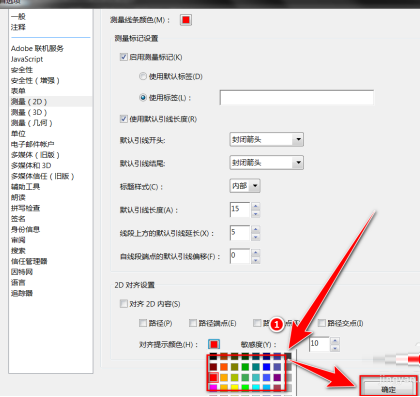The height and width of the screenshot is (397, 420).
Task: Increase 默认引线偏移(F) with up arrow
Action: [x=256, y=252]
